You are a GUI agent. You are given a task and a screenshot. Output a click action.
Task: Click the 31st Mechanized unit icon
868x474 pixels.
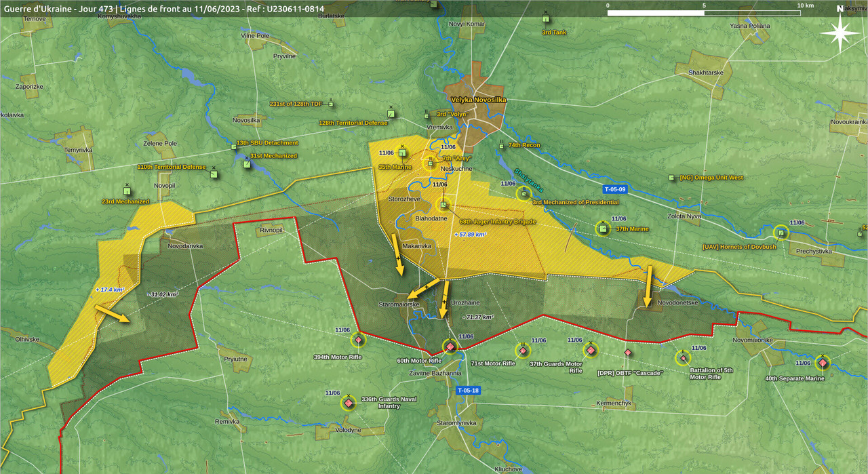[246, 163]
